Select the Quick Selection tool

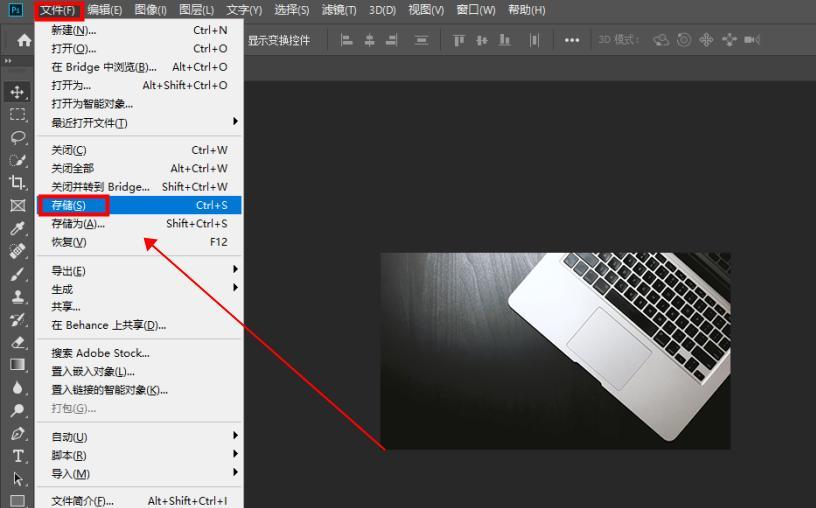(x=17, y=160)
